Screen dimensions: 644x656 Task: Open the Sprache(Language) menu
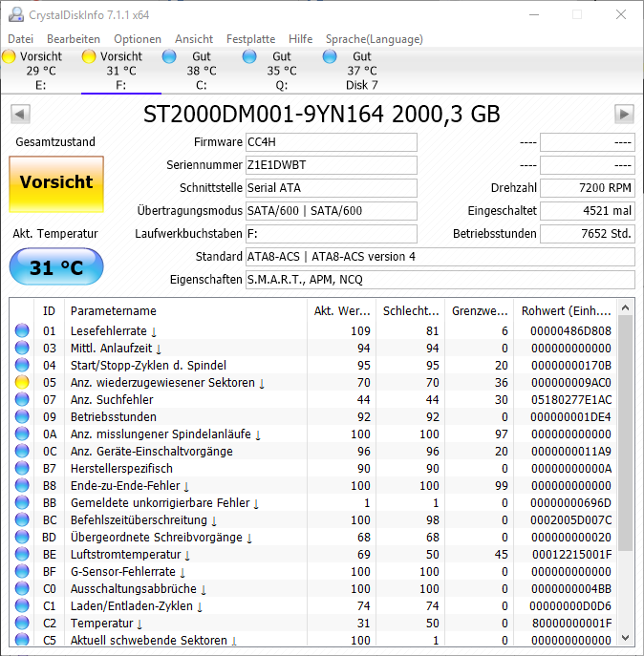pos(375,39)
